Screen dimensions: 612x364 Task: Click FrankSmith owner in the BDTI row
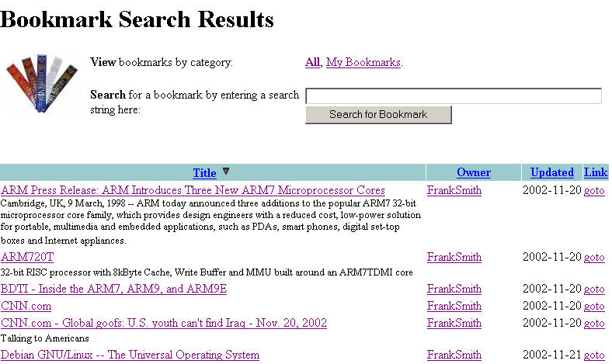(454, 289)
